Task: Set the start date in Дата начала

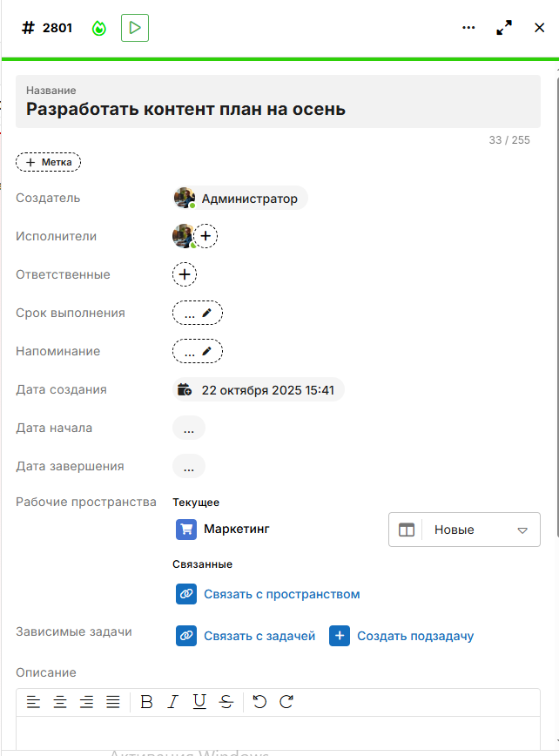Action: [189, 428]
